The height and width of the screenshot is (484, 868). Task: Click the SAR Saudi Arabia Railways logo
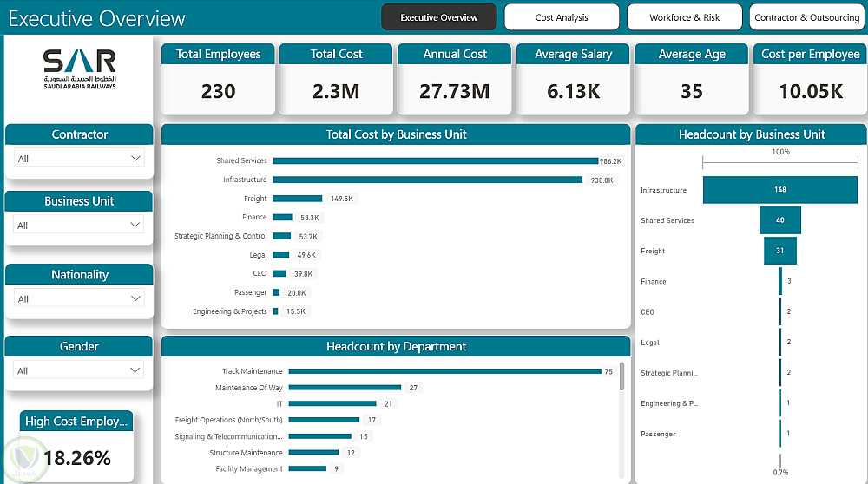click(x=80, y=69)
